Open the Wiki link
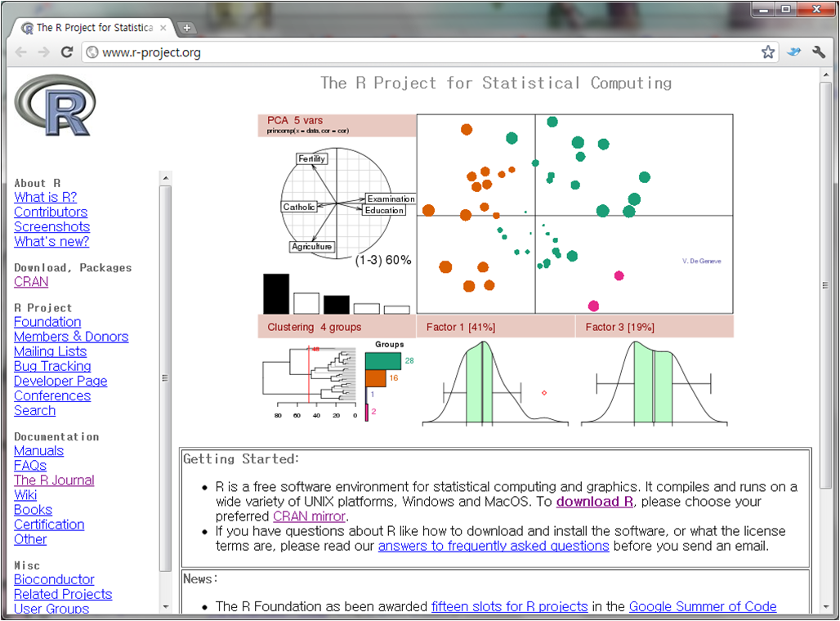 pos(25,495)
